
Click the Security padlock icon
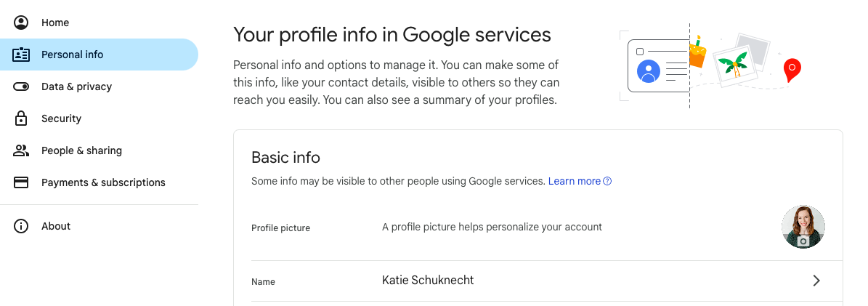point(21,118)
